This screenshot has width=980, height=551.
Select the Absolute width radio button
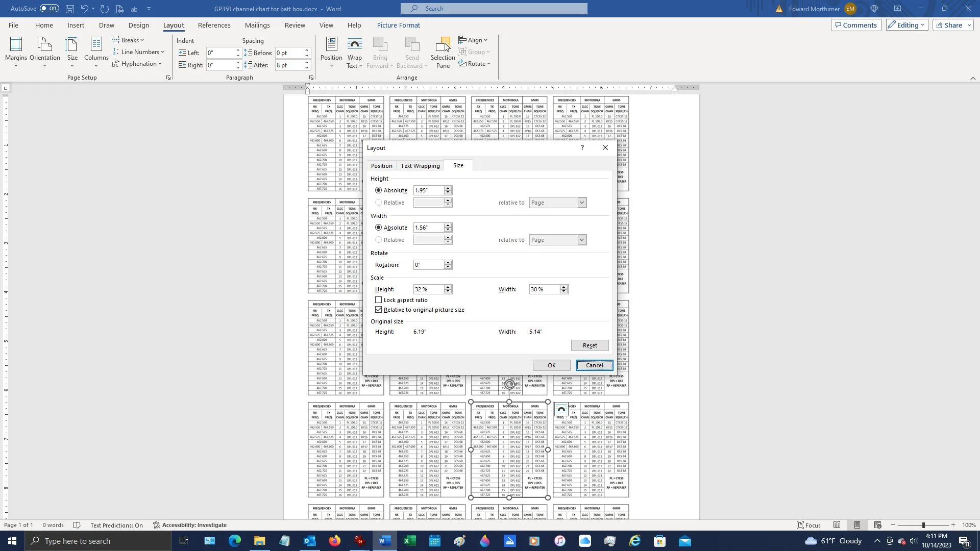(x=378, y=228)
